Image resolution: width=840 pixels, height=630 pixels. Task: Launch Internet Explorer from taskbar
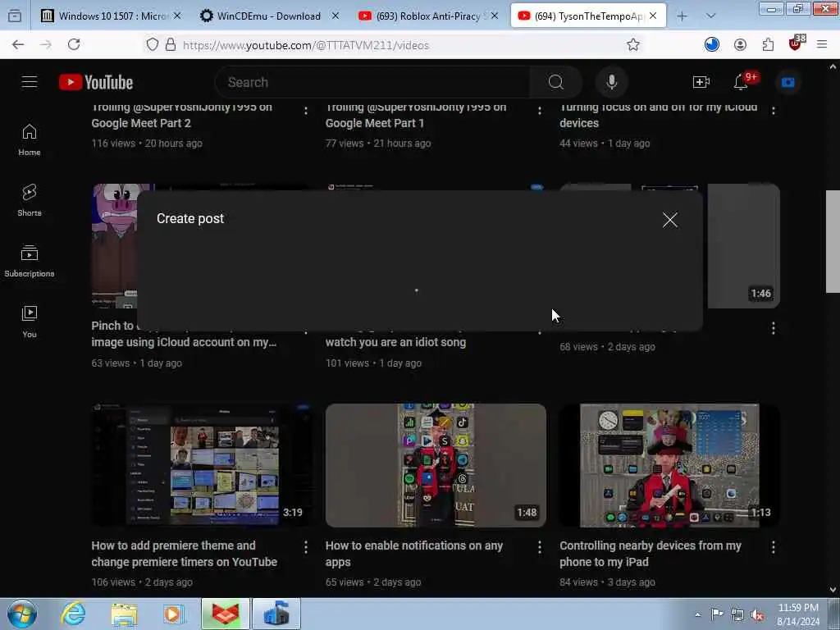[73, 614]
